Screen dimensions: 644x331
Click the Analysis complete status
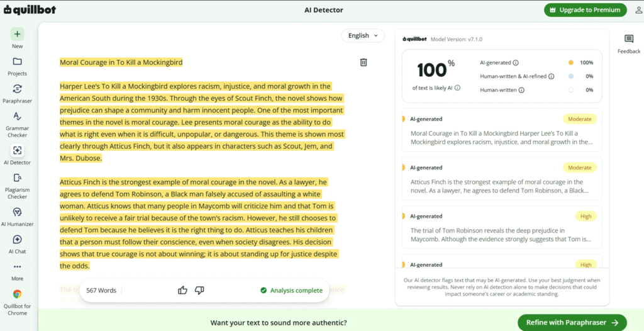coord(292,290)
